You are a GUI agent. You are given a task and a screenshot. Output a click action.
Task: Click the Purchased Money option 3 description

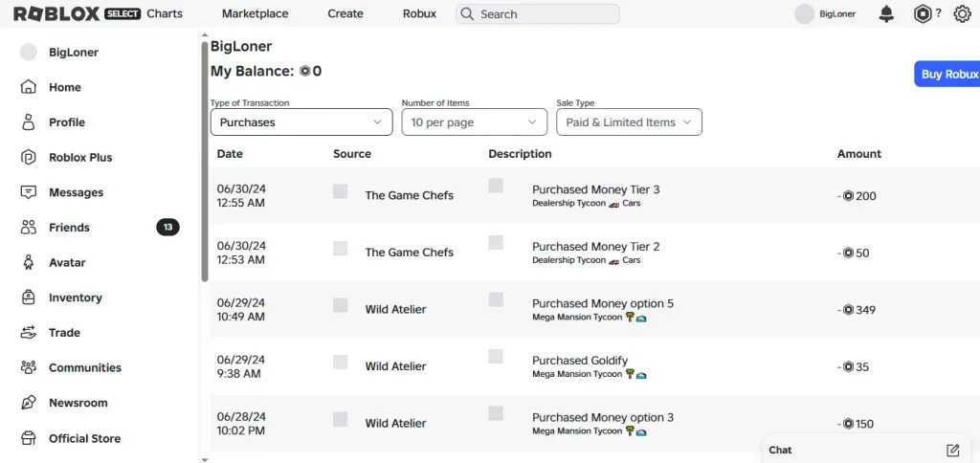coord(603,417)
